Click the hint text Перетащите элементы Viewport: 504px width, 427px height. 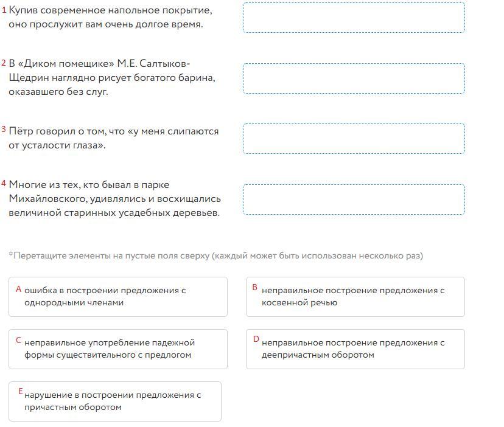click(x=215, y=255)
